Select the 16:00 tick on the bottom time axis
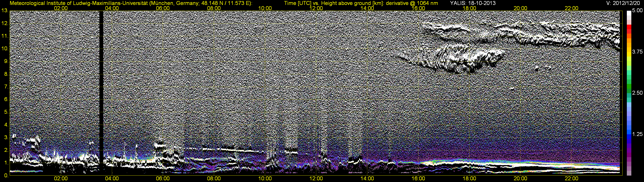 [418, 179]
